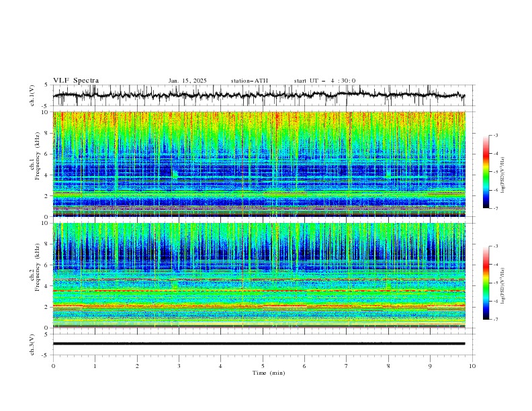Click time axis tick label "5"
The width and height of the screenshot is (532, 411).
pyautogui.click(x=263, y=366)
